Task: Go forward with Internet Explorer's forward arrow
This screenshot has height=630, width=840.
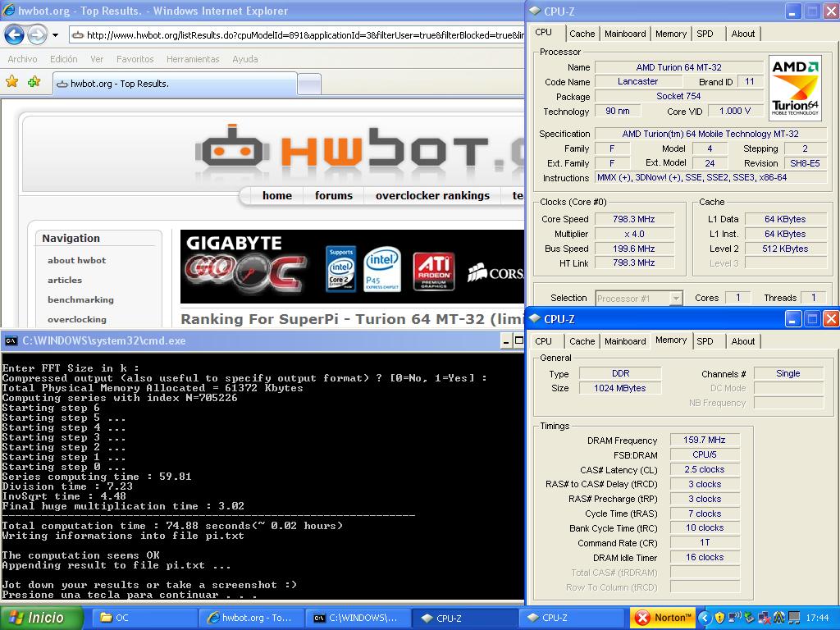Action: click(x=37, y=35)
